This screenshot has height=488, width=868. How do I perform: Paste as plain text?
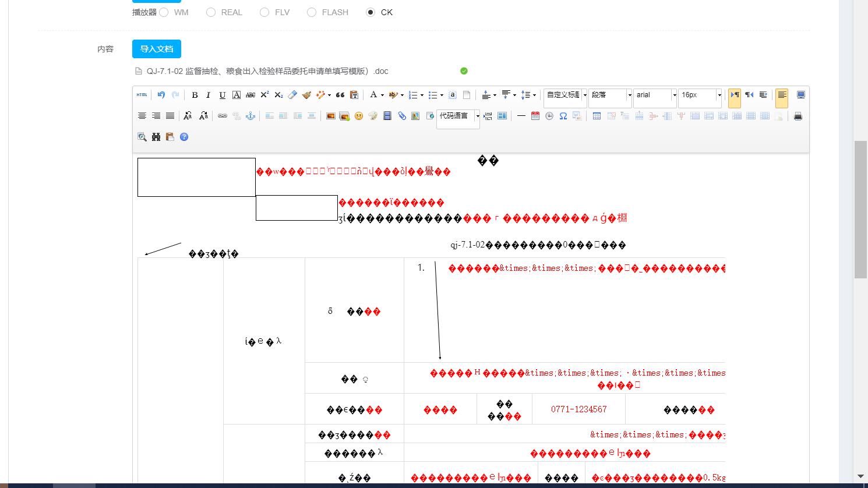[x=354, y=95]
